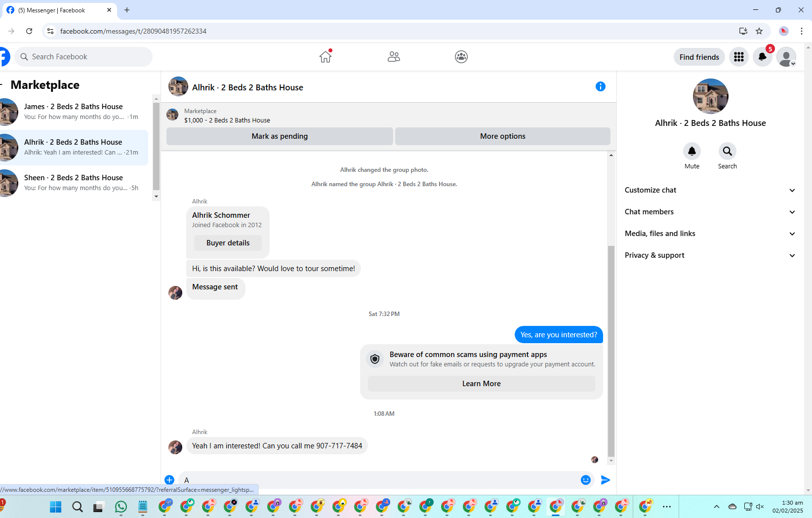This screenshot has height=518, width=812.
Task: Send the message with the arrow icon
Action: (x=606, y=480)
